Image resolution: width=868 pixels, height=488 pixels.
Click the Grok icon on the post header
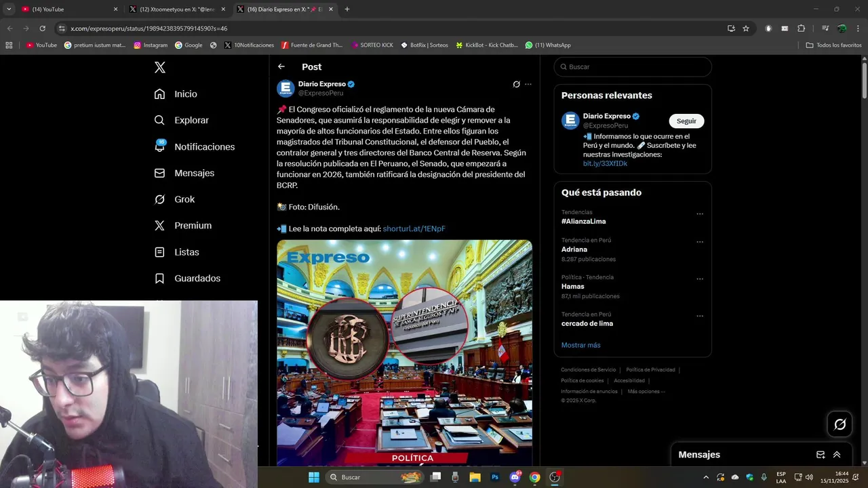(x=516, y=85)
